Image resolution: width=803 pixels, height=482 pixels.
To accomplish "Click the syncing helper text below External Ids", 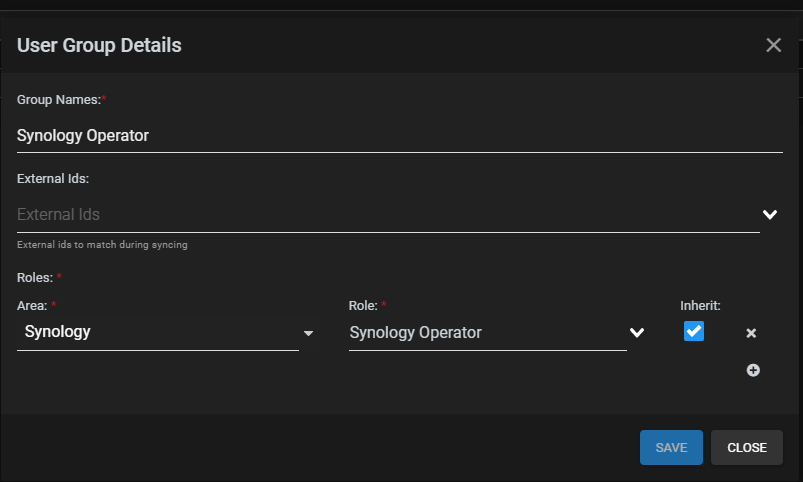I will tap(102, 245).
